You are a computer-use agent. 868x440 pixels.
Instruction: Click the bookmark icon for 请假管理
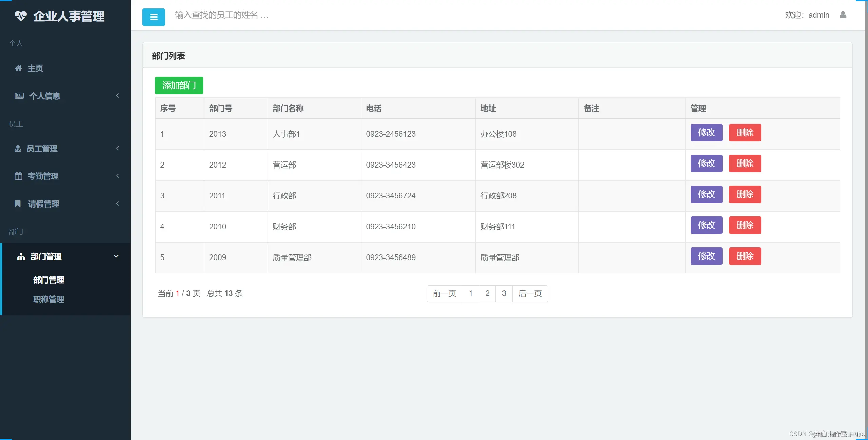tap(18, 204)
